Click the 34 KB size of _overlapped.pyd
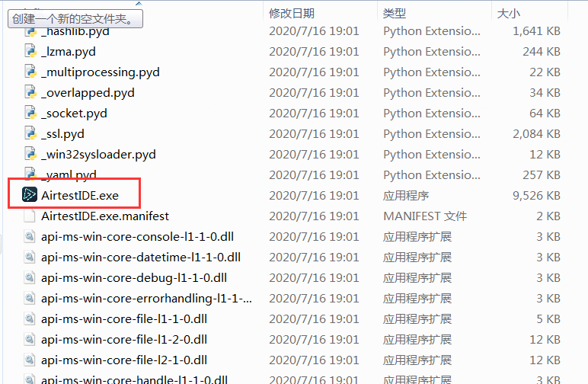Viewport: 588px width, 384px height. pos(545,93)
